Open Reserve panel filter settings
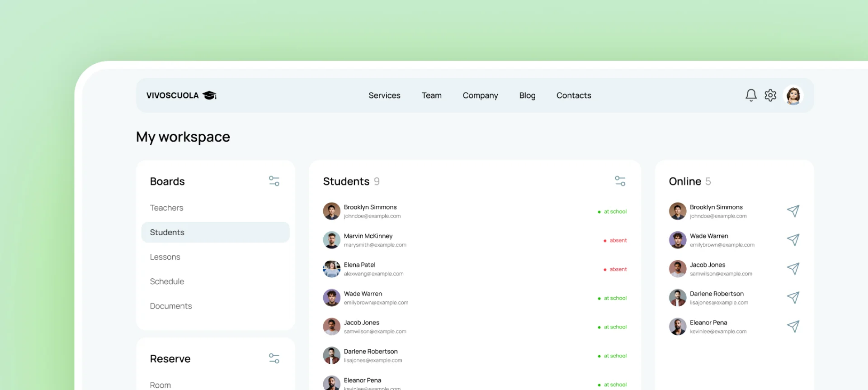This screenshot has width=868, height=390. coord(274,359)
